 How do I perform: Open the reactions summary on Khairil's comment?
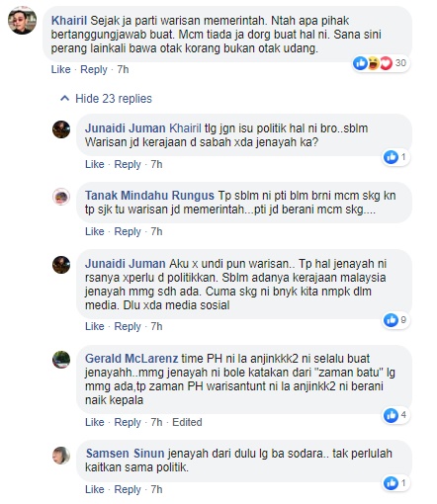point(381,63)
